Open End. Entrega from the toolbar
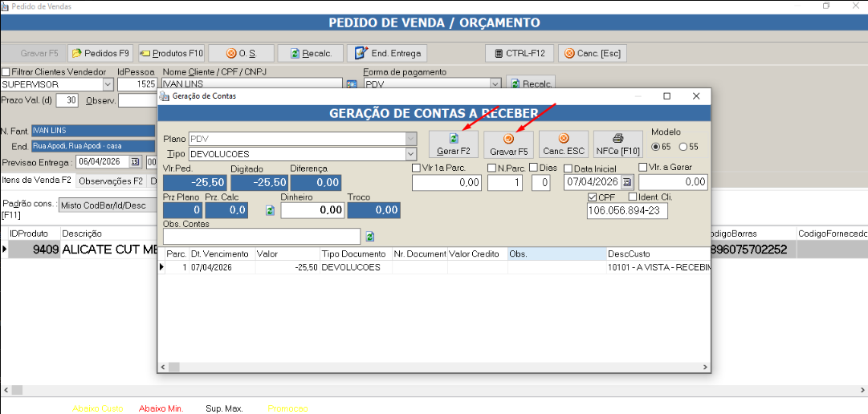 [386, 54]
